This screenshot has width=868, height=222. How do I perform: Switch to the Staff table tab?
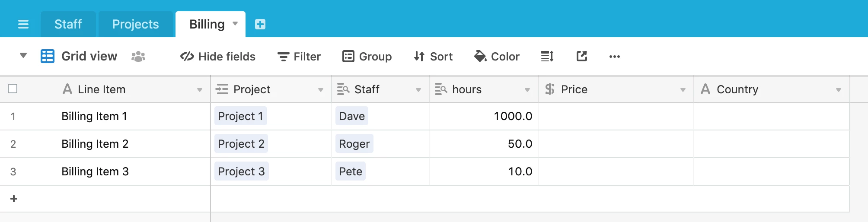[68, 24]
